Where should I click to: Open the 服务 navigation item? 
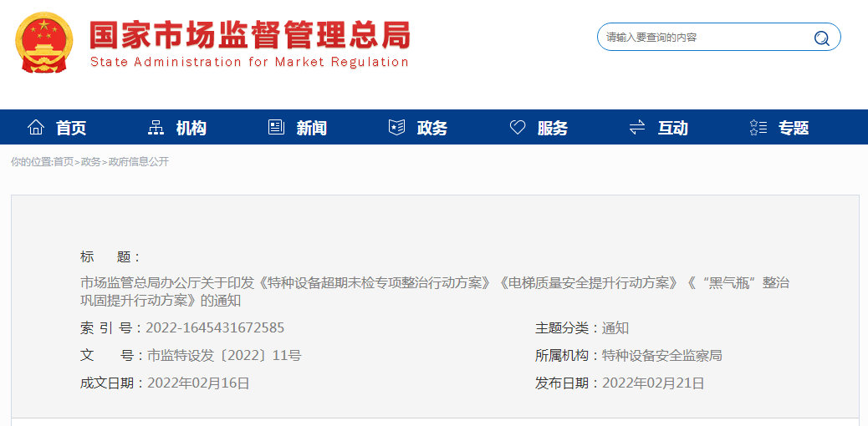pyautogui.click(x=553, y=128)
